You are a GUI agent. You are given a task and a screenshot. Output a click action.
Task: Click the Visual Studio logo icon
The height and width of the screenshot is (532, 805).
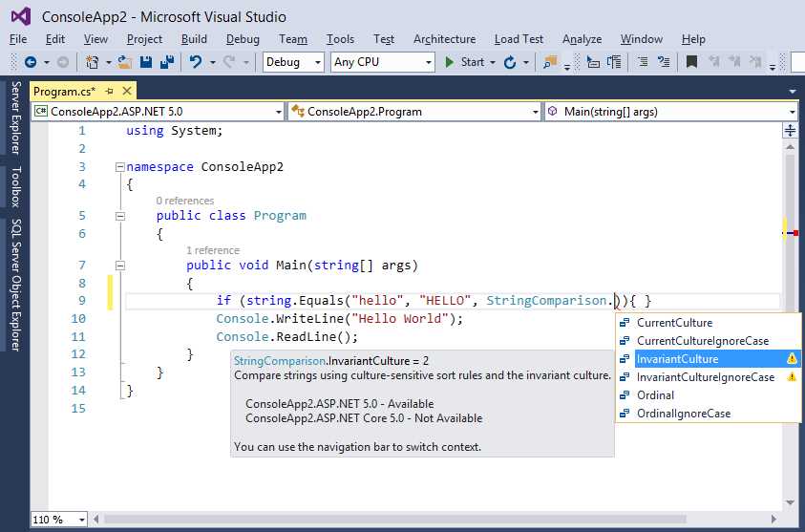pos(21,17)
